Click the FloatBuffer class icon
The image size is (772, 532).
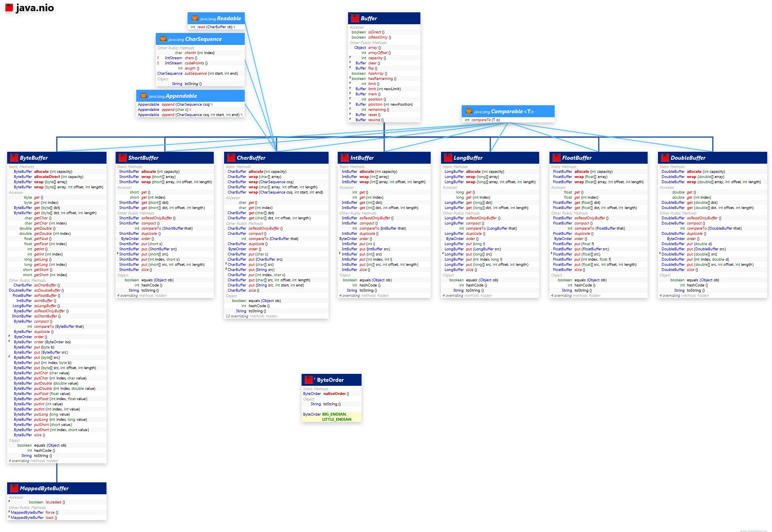tap(556, 158)
